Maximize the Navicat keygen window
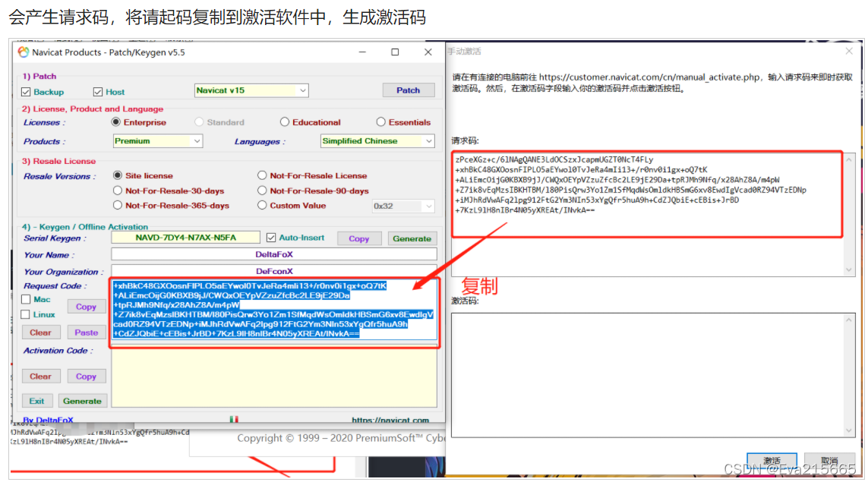 point(395,52)
